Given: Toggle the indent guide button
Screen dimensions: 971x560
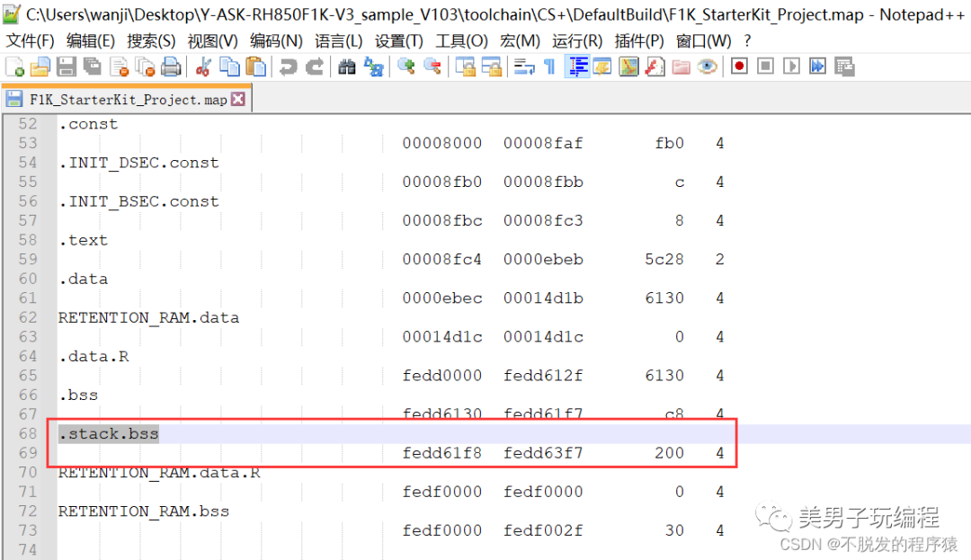Looking at the screenshot, I should (577, 67).
